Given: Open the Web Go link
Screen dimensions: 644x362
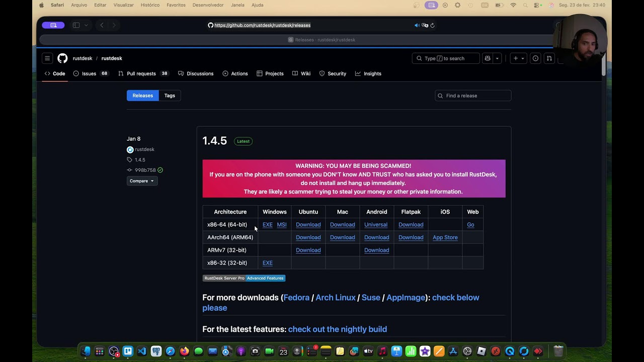Looking at the screenshot, I should coord(470,225).
